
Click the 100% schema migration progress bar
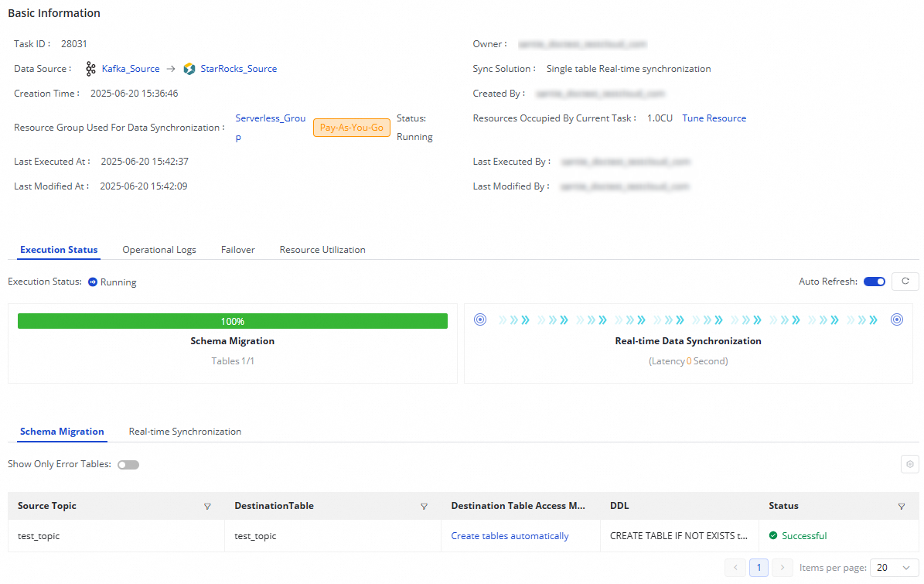coord(233,321)
